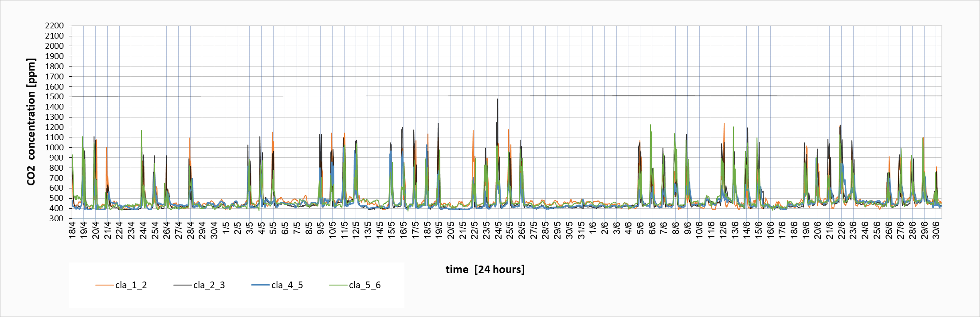Click the 1500 y-axis tick label
The width and height of the screenshot is (980, 317).
click(54, 97)
